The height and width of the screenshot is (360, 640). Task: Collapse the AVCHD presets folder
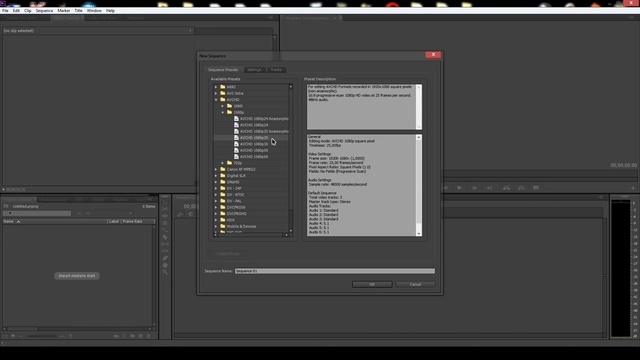[x=216, y=100]
